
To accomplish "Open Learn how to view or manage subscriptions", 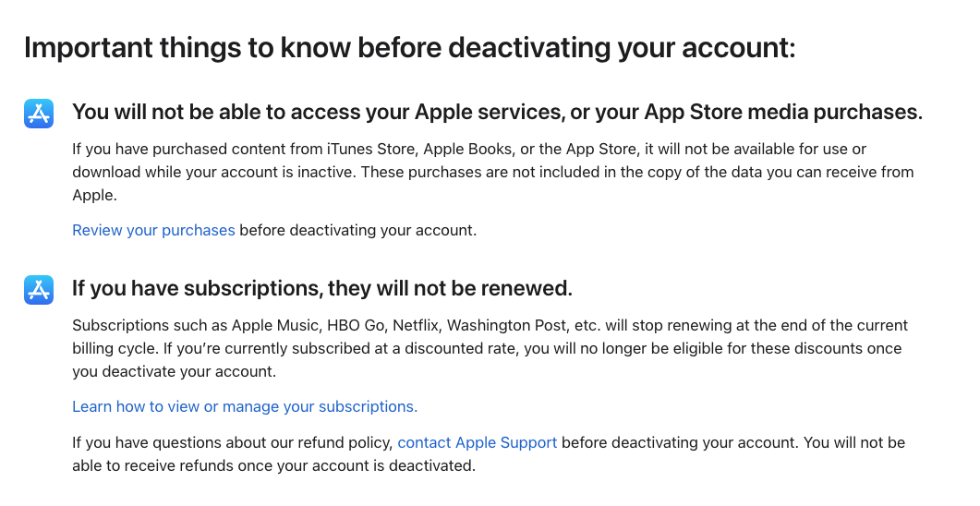I will (x=245, y=406).
